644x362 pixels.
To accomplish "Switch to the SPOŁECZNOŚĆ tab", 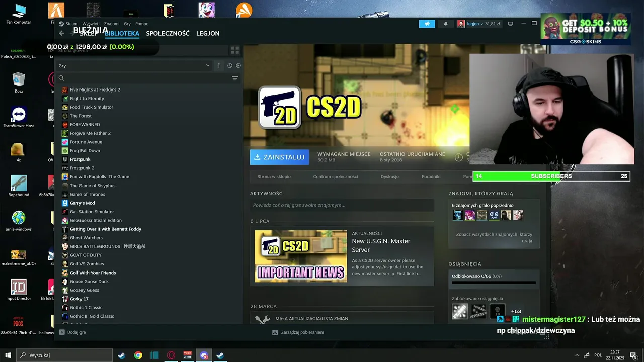I will pyautogui.click(x=168, y=33).
